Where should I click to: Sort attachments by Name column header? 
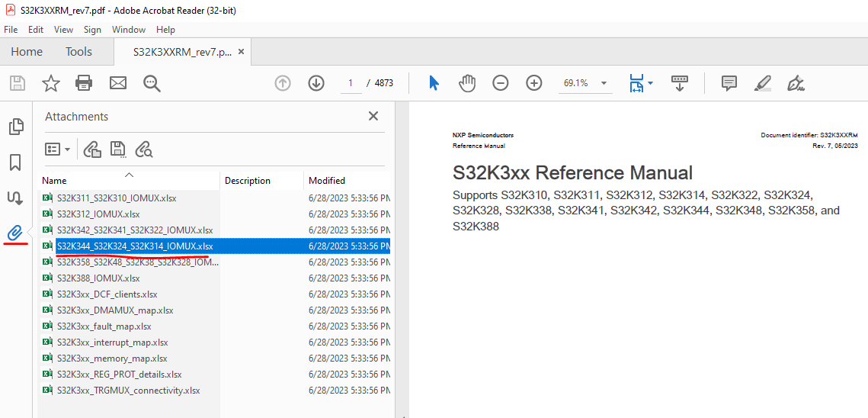[x=55, y=181]
